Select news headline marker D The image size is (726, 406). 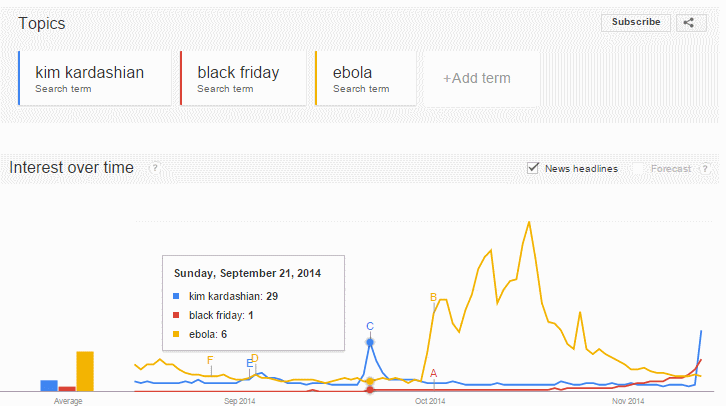point(255,358)
